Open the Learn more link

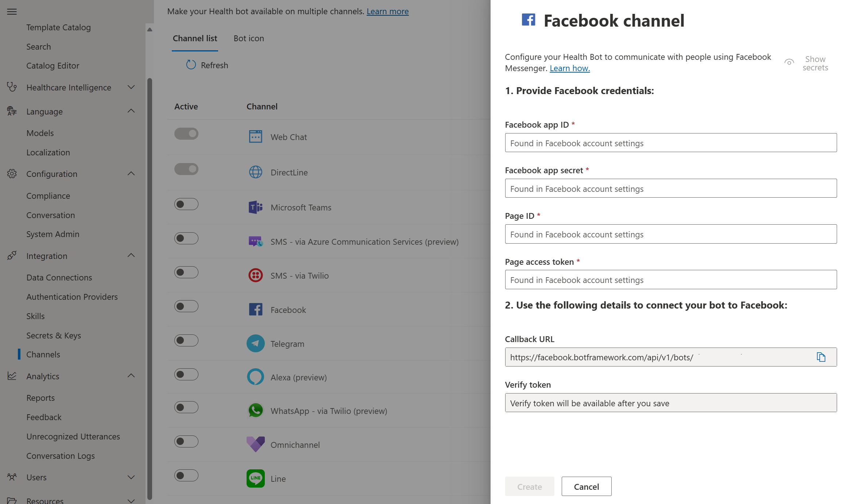pos(387,11)
